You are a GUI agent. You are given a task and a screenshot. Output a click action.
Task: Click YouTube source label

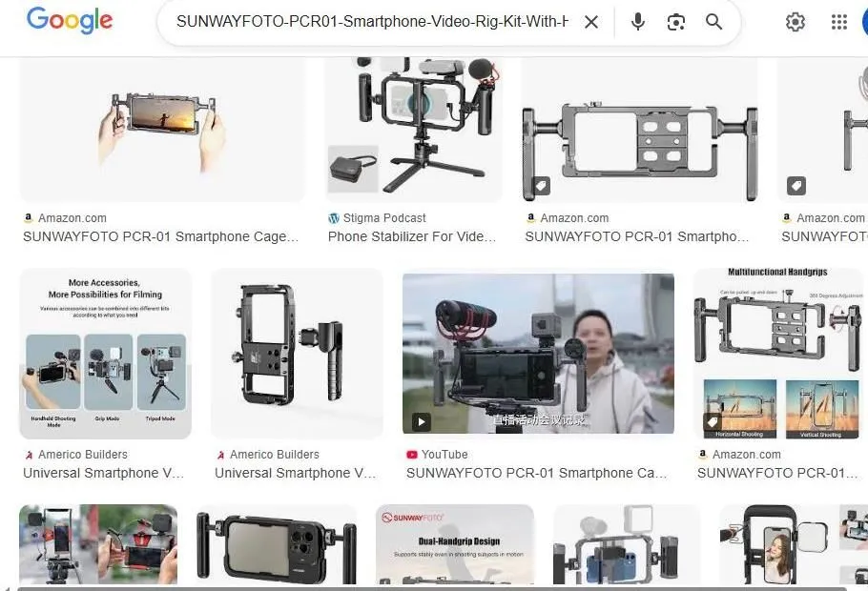(444, 455)
